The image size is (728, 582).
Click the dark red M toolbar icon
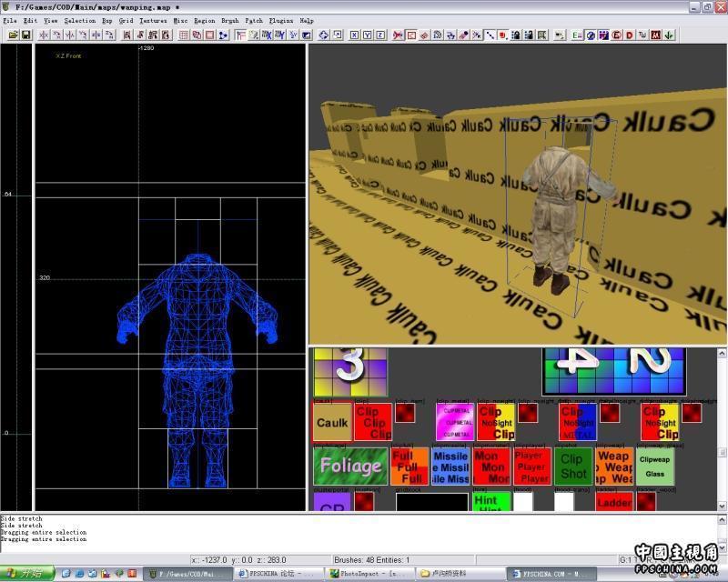pyautogui.click(x=655, y=35)
